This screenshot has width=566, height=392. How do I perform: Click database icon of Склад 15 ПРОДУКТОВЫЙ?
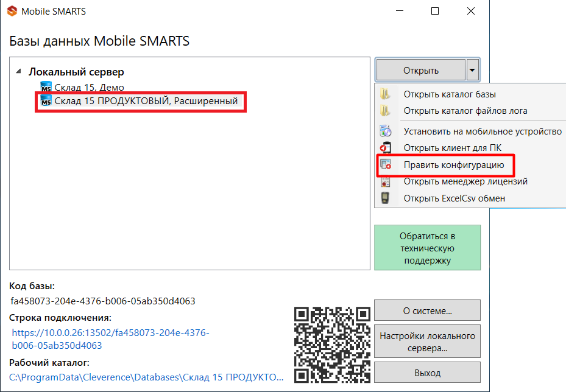(x=46, y=101)
